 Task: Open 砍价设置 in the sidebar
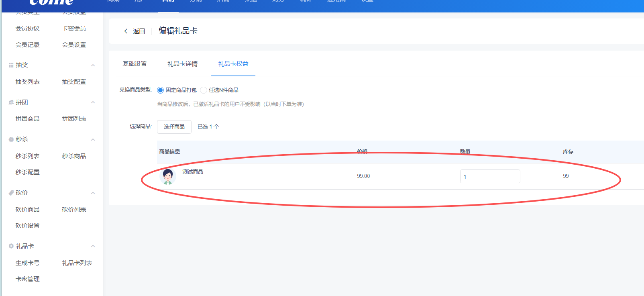[27, 225]
